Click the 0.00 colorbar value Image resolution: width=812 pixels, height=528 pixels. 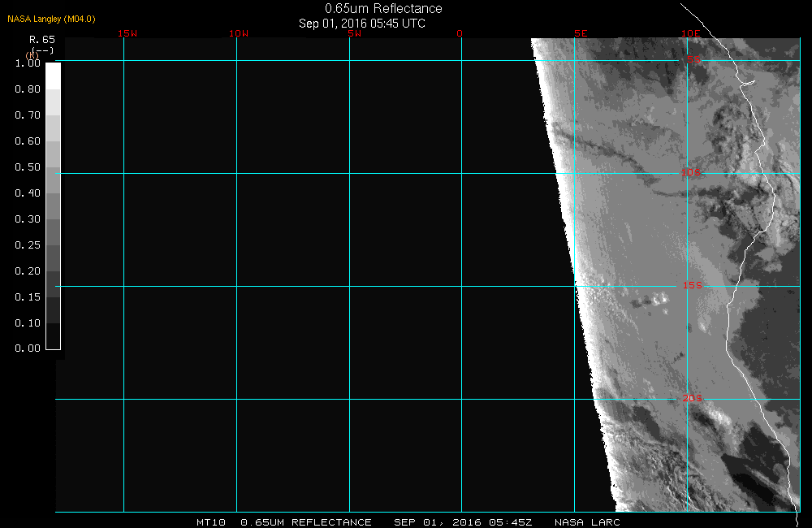coord(28,348)
